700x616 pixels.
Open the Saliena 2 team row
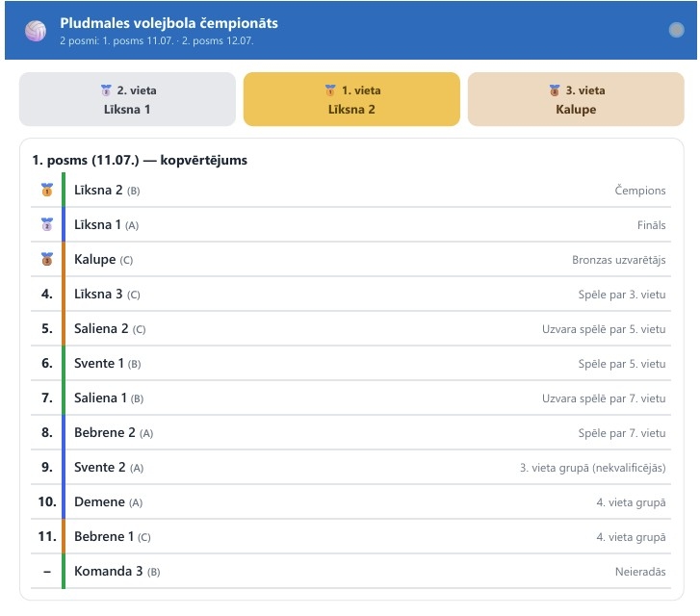(x=350, y=328)
